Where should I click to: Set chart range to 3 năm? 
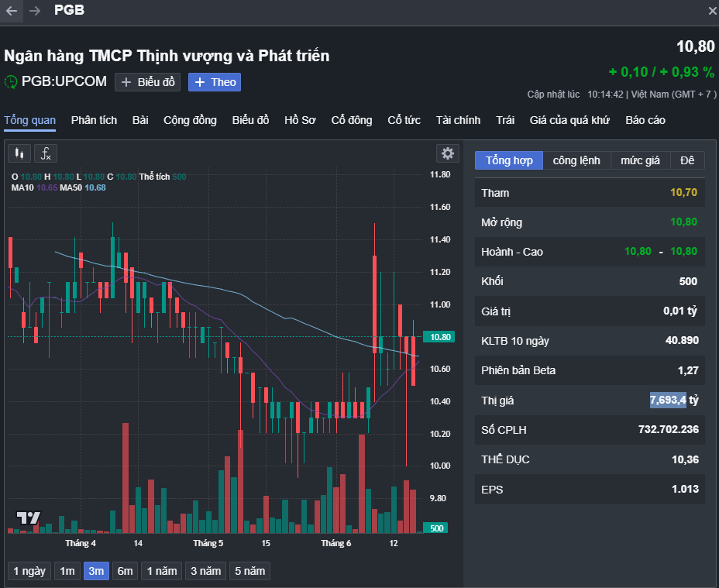pyautogui.click(x=205, y=571)
